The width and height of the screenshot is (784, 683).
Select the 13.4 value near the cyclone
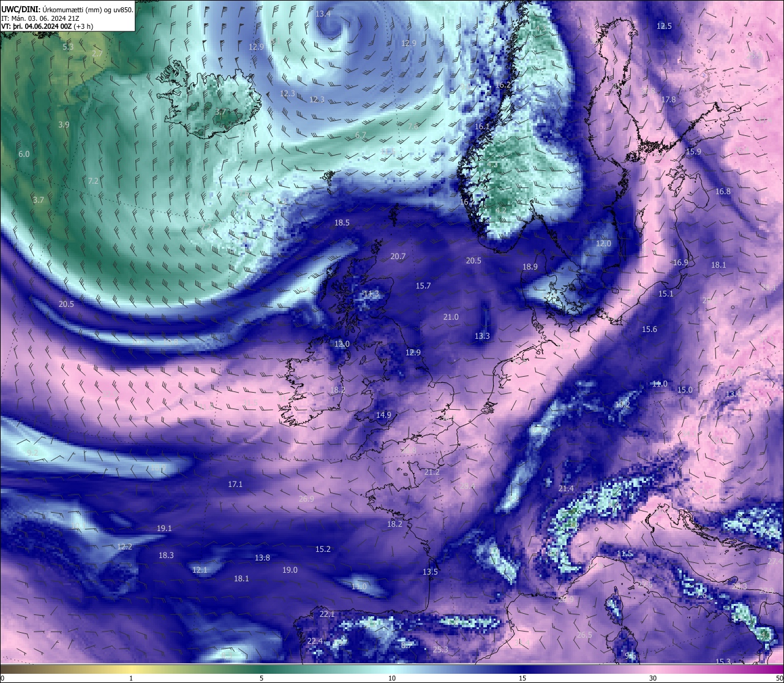323,13
